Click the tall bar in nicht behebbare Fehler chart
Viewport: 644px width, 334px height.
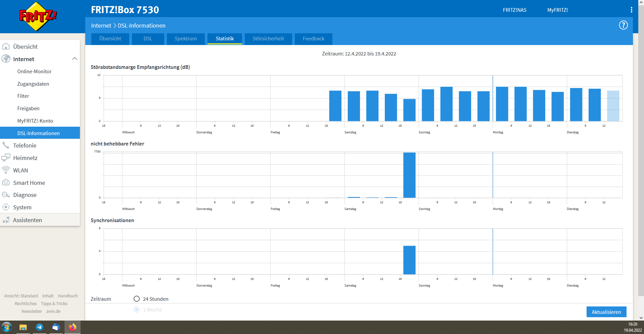(409, 175)
